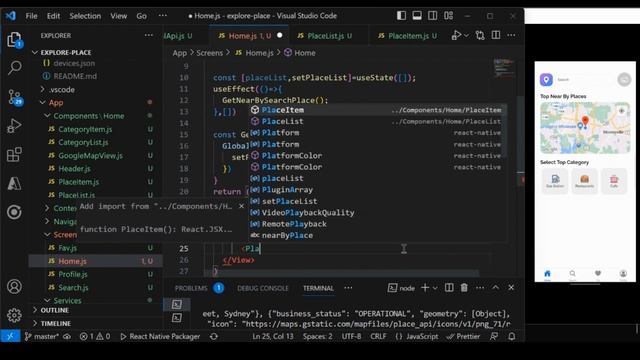Close the suggestion details popup
Viewport: 640px width, 360px height.
pyautogui.click(x=241, y=206)
